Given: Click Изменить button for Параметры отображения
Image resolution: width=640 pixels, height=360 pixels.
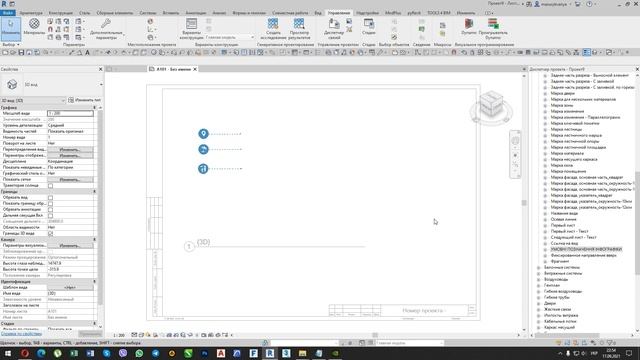Looking at the screenshot, I should [x=70, y=156].
